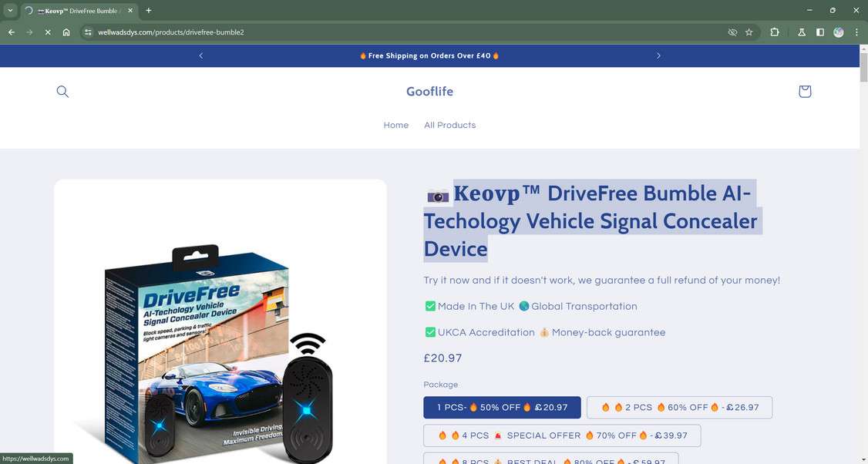Go back to previous page
The width and height of the screenshot is (868, 464).
pyautogui.click(x=11, y=32)
